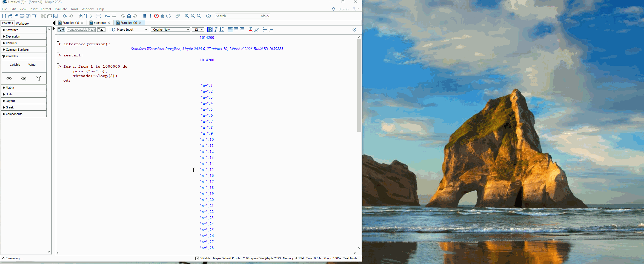Expand the Greek palette
The image size is (644, 264).
(x=24, y=107)
